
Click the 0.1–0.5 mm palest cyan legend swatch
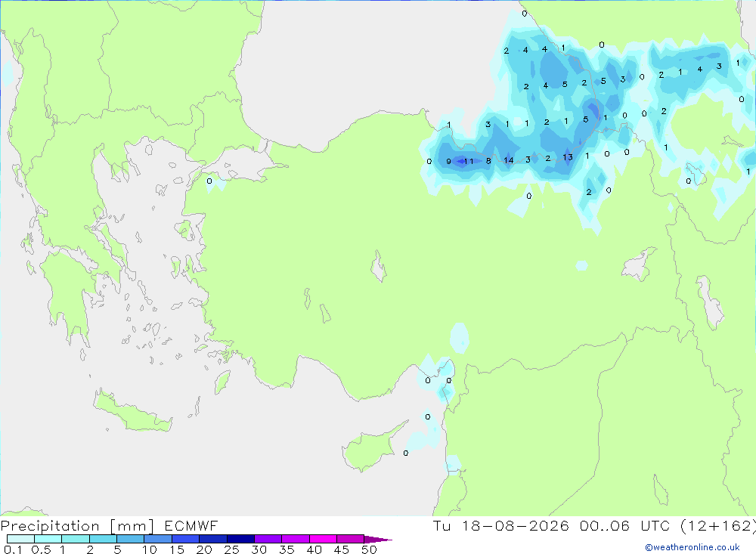coord(20,539)
